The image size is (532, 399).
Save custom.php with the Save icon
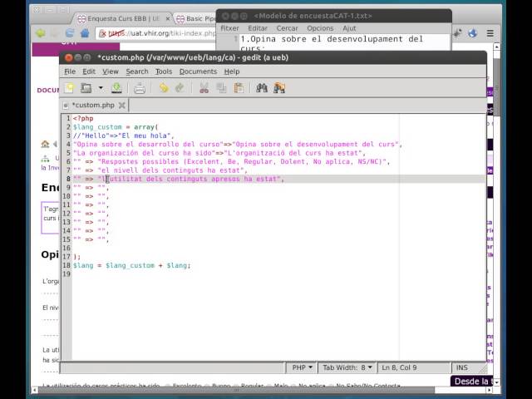tap(116, 88)
